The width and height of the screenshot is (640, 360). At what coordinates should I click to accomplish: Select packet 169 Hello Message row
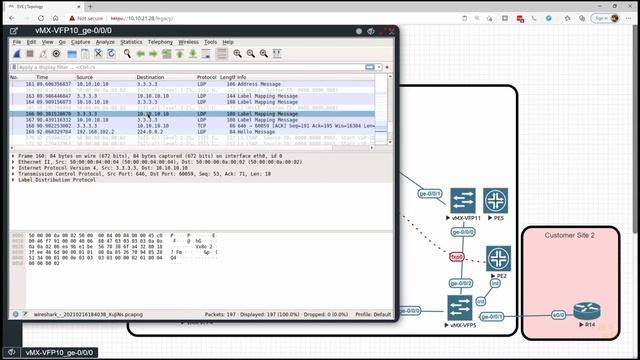(192, 132)
